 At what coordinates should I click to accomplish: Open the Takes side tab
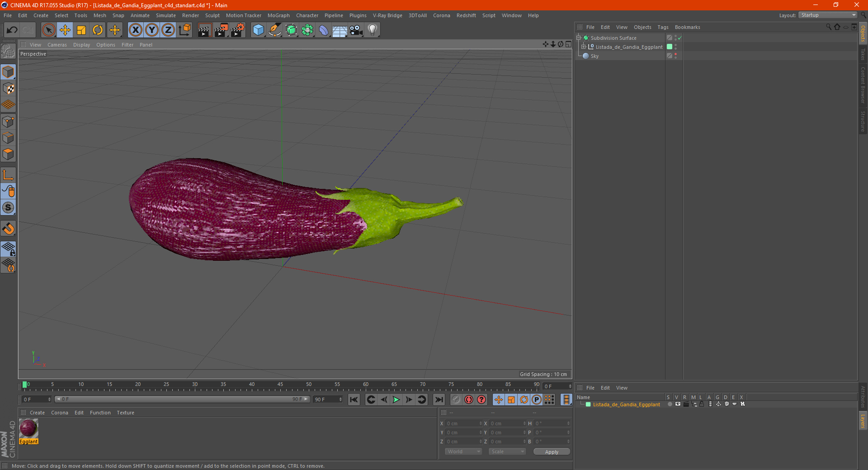pos(863,54)
